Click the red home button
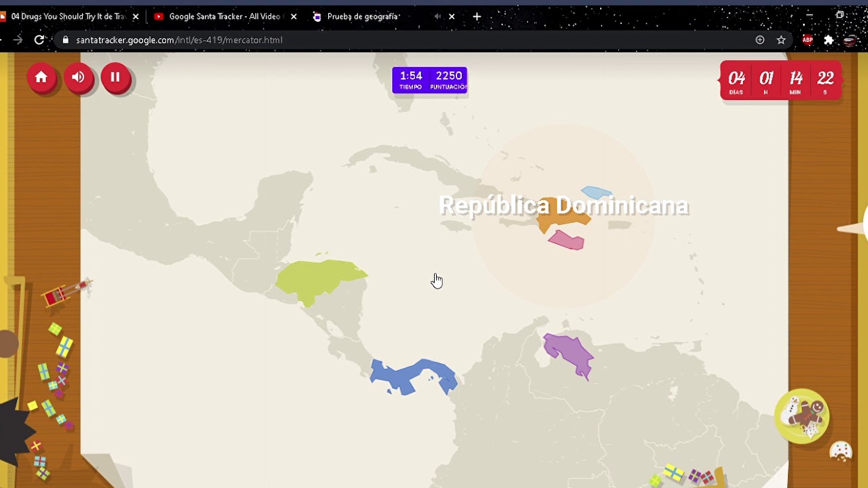This screenshot has height=488, width=868. 41,77
